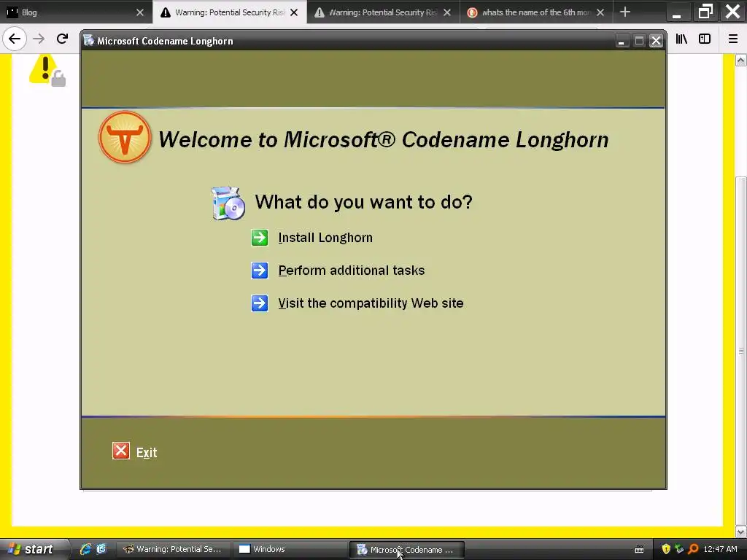
Task: Switch to Warning: Potential Se... taskbar button
Action: (x=172, y=549)
